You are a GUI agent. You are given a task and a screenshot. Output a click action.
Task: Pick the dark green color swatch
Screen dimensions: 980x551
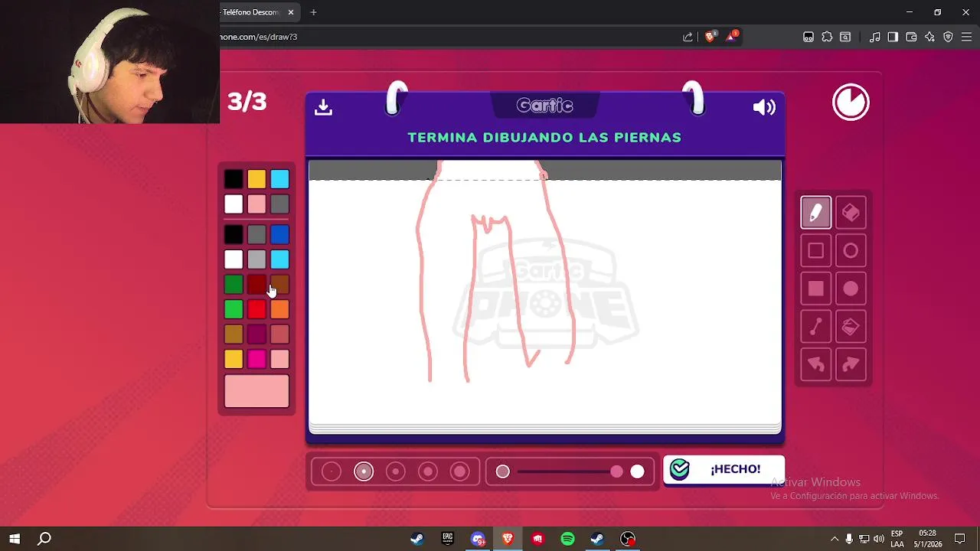pos(234,285)
